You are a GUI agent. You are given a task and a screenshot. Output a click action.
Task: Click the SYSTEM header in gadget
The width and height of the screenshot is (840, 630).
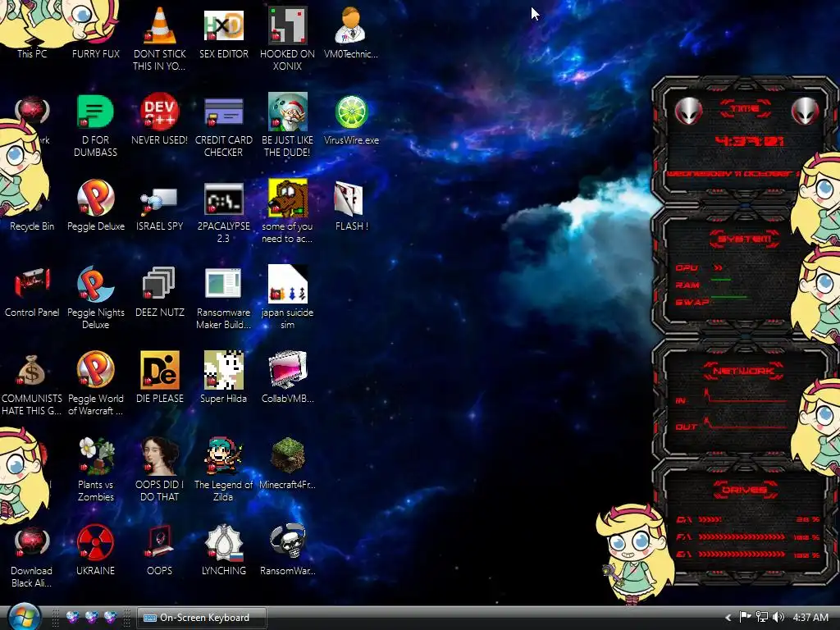click(745, 239)
